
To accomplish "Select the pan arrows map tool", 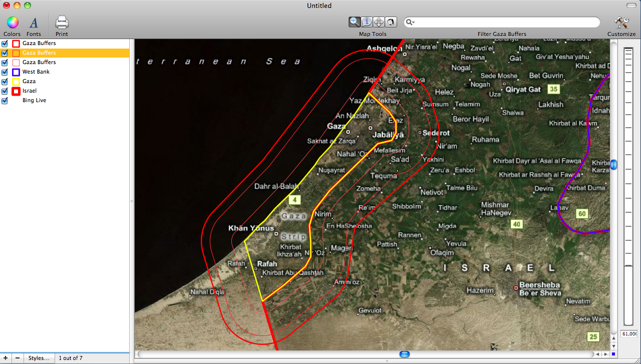I will [x=379, y=22].
